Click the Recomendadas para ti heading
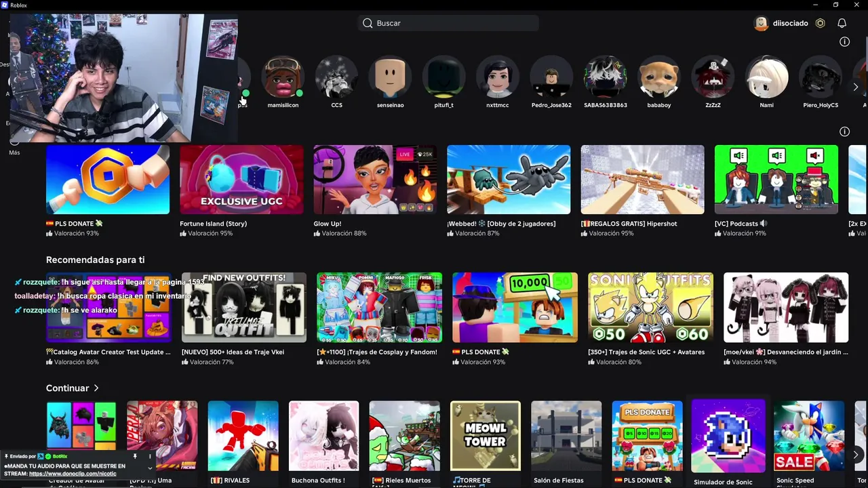 coord(95,260)
